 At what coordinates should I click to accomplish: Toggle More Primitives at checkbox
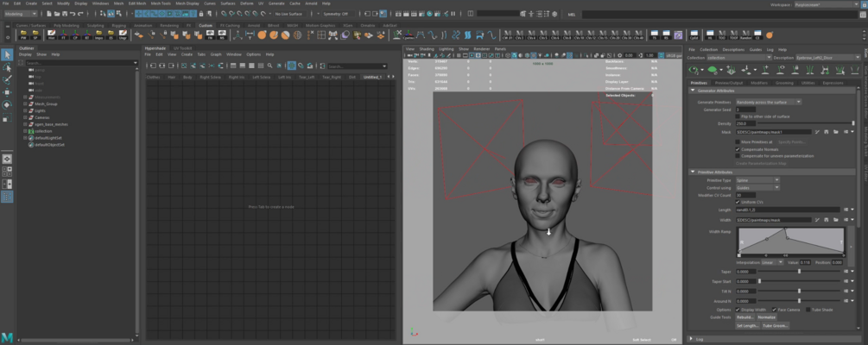pos(738,142)
